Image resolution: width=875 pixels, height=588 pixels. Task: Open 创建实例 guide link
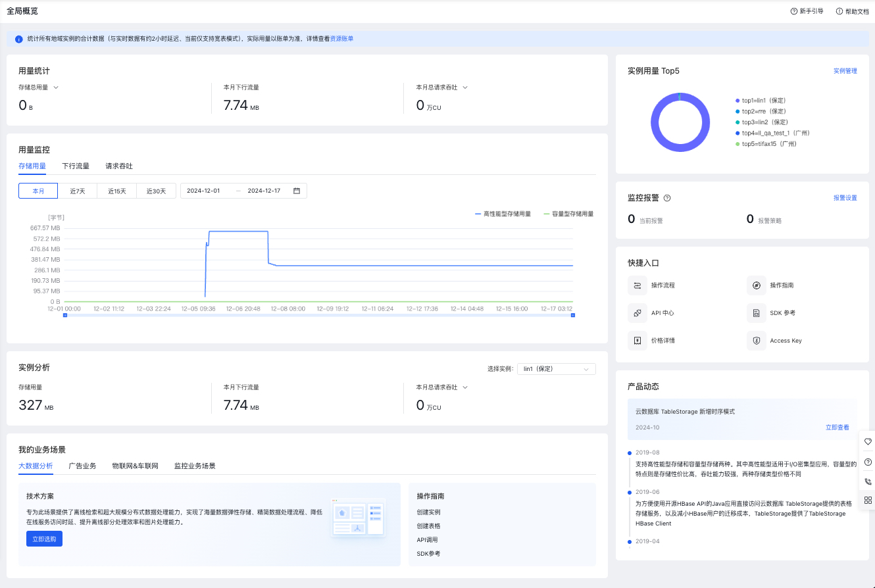428,512
